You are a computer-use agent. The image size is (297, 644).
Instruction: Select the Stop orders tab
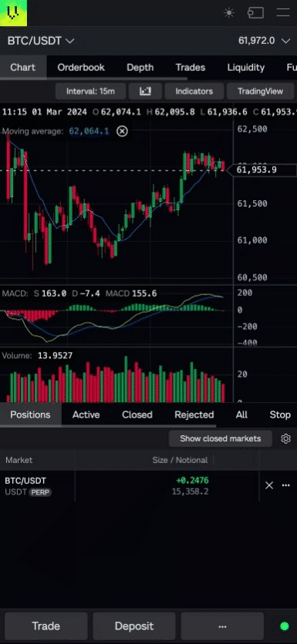[x=280, y=414]
